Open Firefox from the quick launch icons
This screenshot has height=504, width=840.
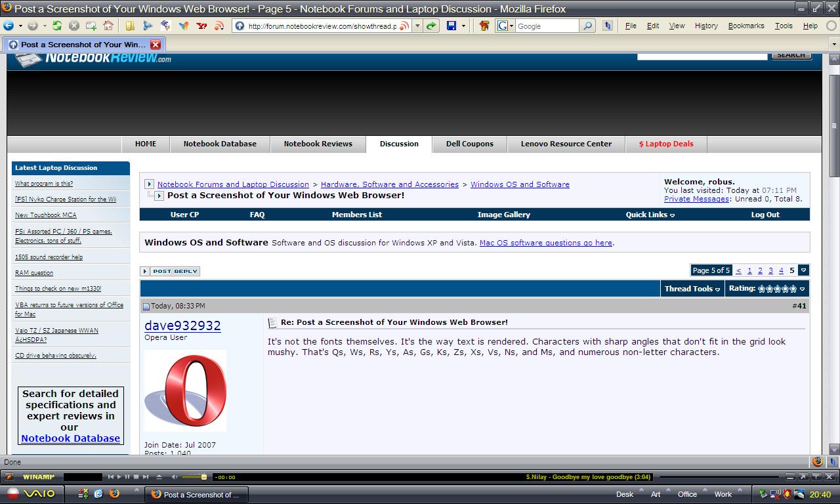coord(114,493)
